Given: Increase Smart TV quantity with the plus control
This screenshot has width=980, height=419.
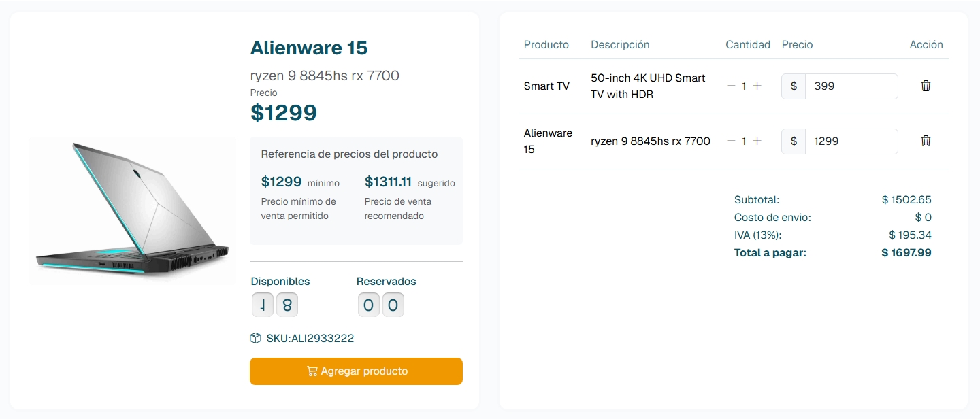Looking at the screenshot, I should click(x=757, y=86).
